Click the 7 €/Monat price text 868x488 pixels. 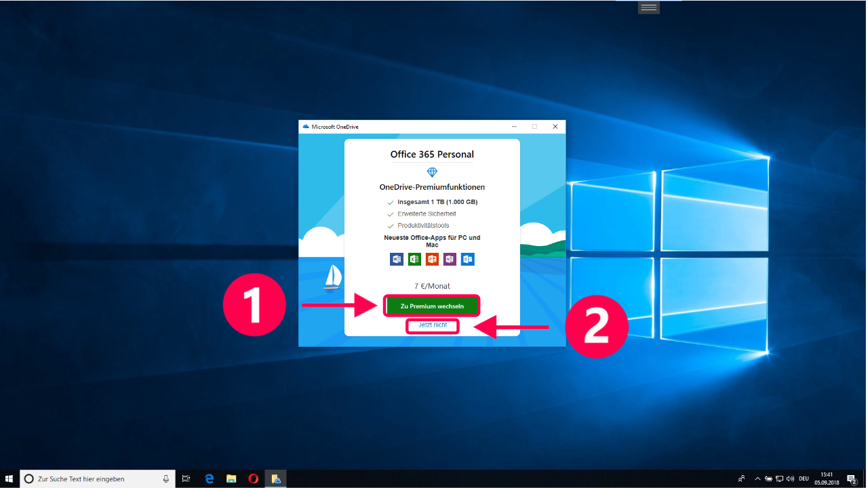(x=432, y=286)
